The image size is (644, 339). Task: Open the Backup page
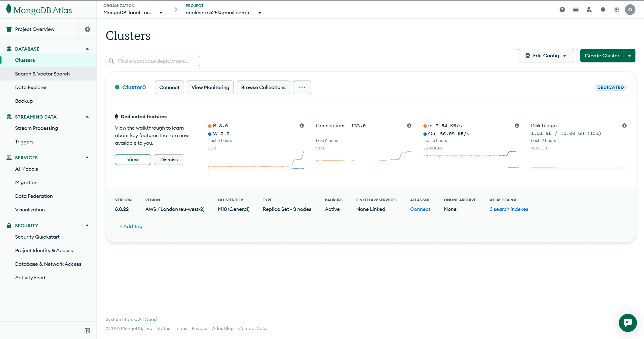48,101
